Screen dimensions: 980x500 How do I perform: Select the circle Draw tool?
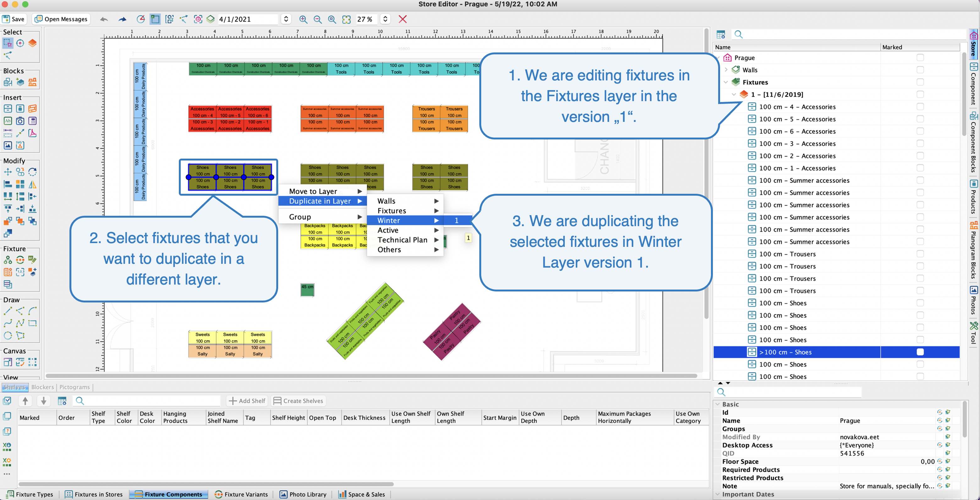pos(8,335)
